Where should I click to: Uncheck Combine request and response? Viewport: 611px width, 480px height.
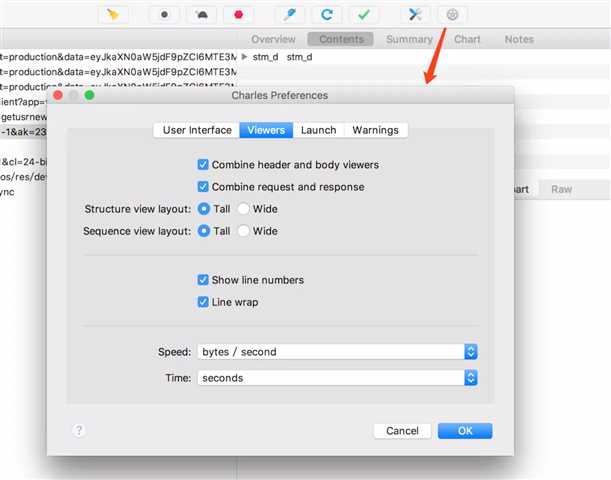tap(203, 187)
